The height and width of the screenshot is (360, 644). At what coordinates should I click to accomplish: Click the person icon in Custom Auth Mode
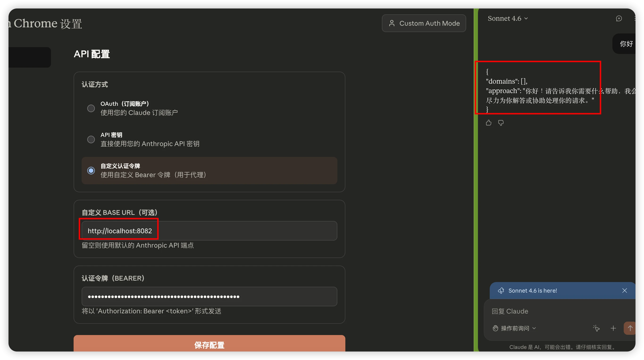coord(392,23)
